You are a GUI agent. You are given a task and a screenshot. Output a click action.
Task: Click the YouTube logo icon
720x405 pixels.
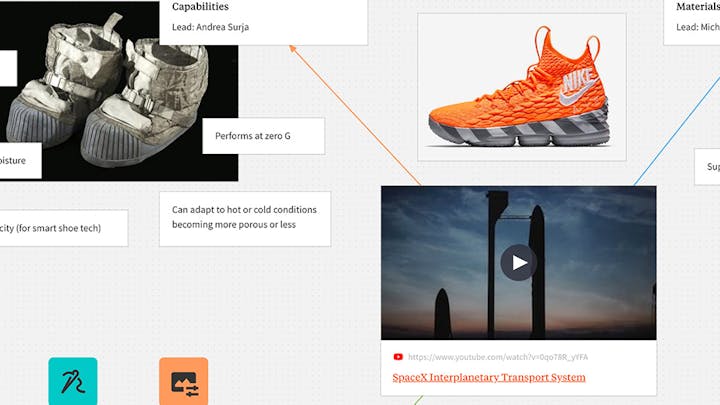tap(398, 357)
